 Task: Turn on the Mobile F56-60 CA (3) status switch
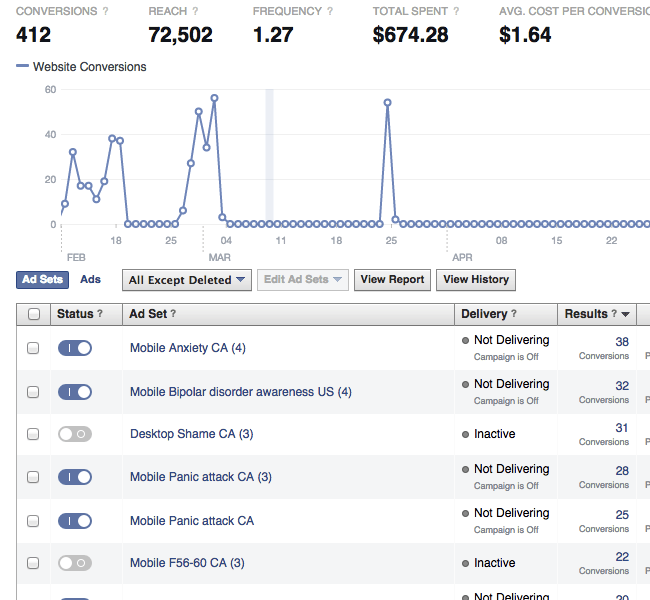tap(75, 563)
